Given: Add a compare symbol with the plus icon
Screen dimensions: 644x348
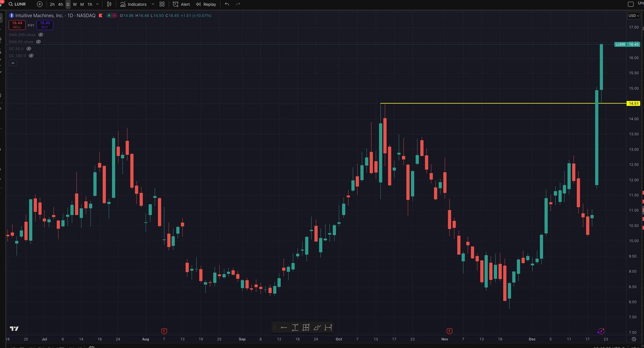Looking at the screenshot, I should point(40,4).
